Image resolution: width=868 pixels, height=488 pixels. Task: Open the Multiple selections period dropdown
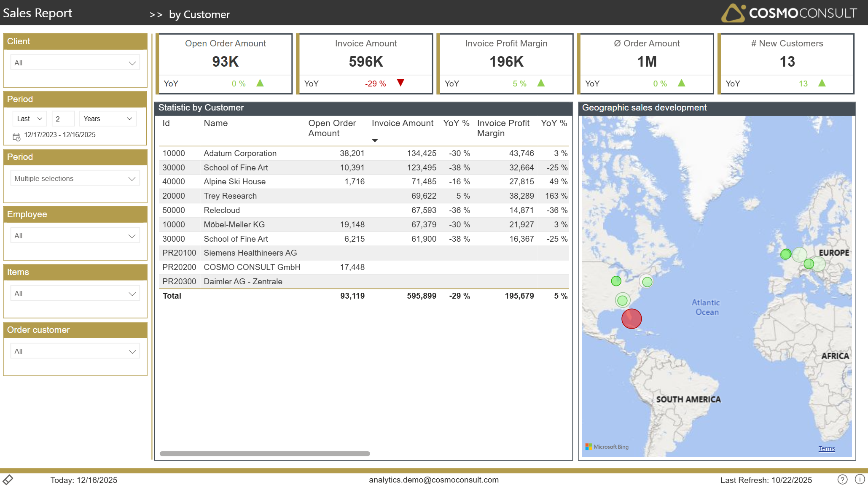75,178
